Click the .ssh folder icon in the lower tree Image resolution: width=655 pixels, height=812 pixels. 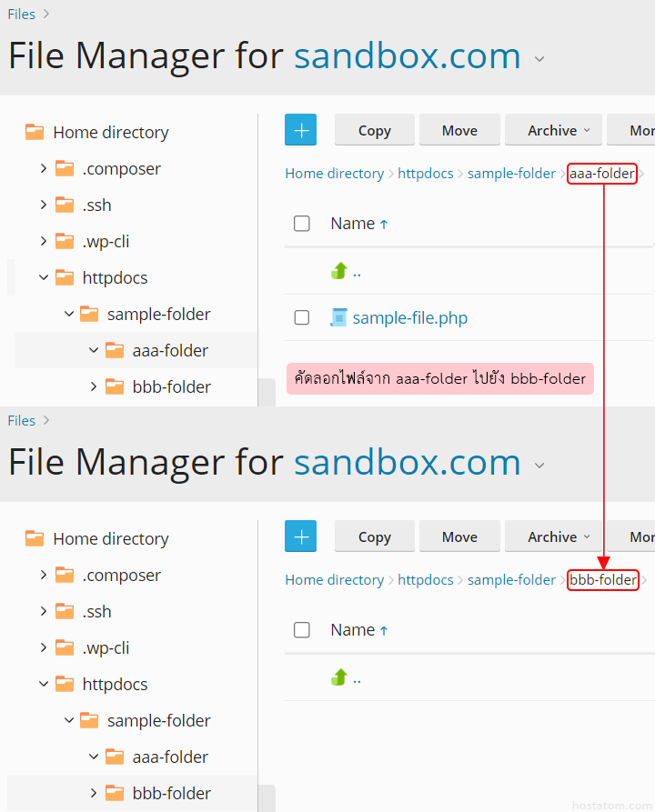(x=65, y=611)
